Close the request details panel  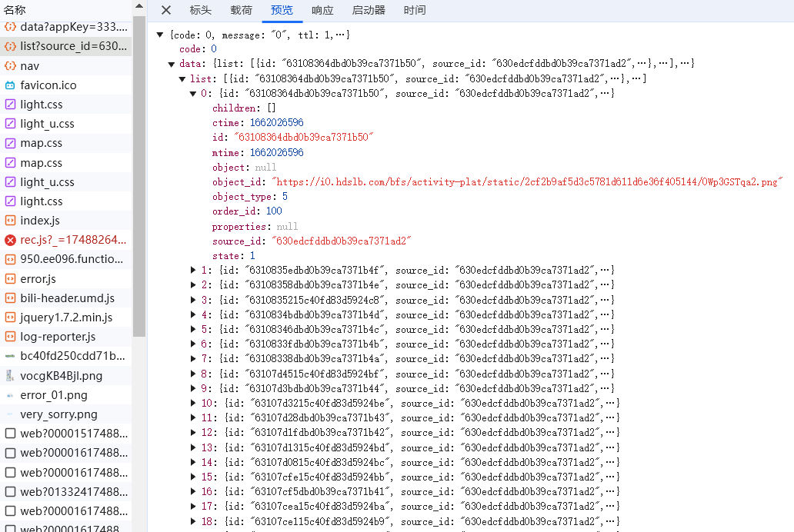click(x=166, y=10)
